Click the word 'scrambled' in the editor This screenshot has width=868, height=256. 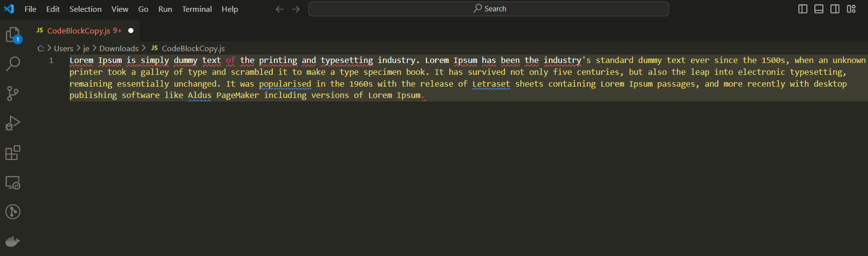252,72
